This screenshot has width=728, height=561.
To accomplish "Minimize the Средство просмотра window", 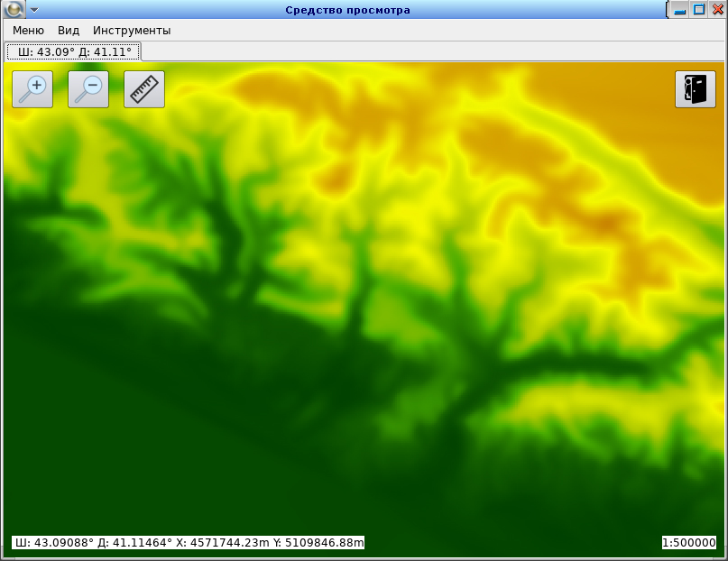I will (680, 10).
